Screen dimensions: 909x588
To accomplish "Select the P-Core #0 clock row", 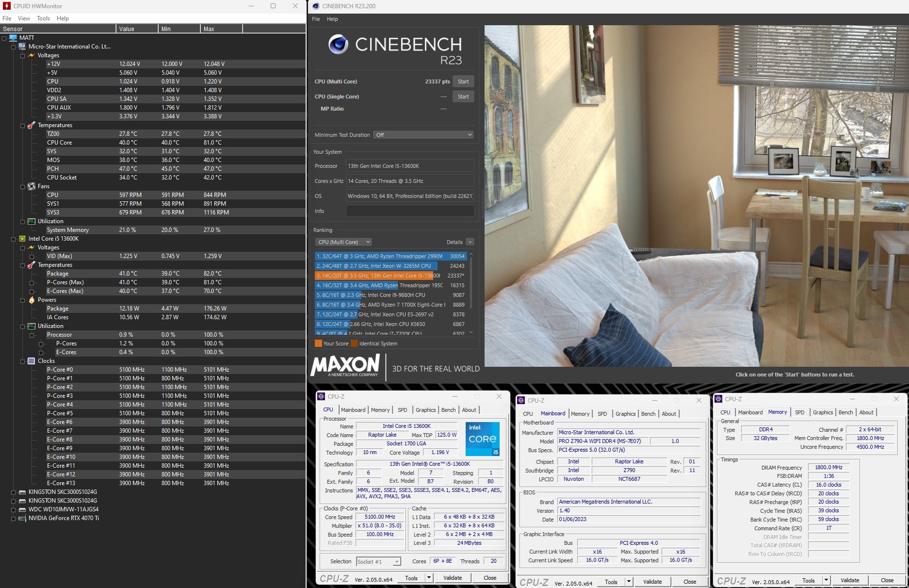I will (x=153, y=370).
